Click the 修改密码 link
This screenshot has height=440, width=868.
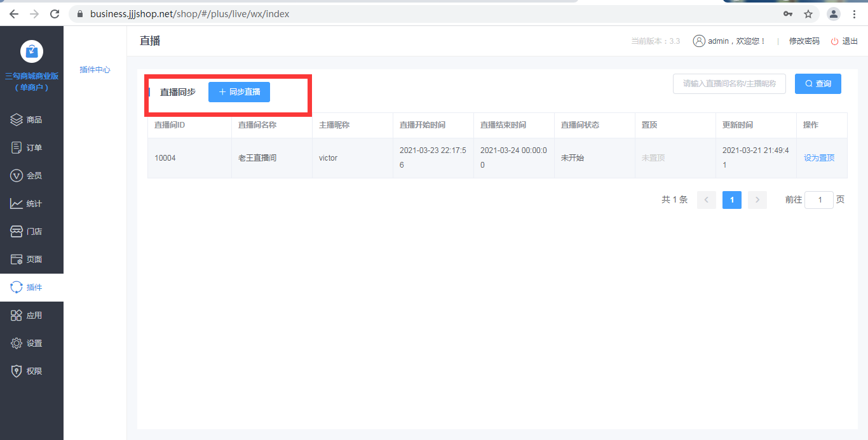coord(804,41)
